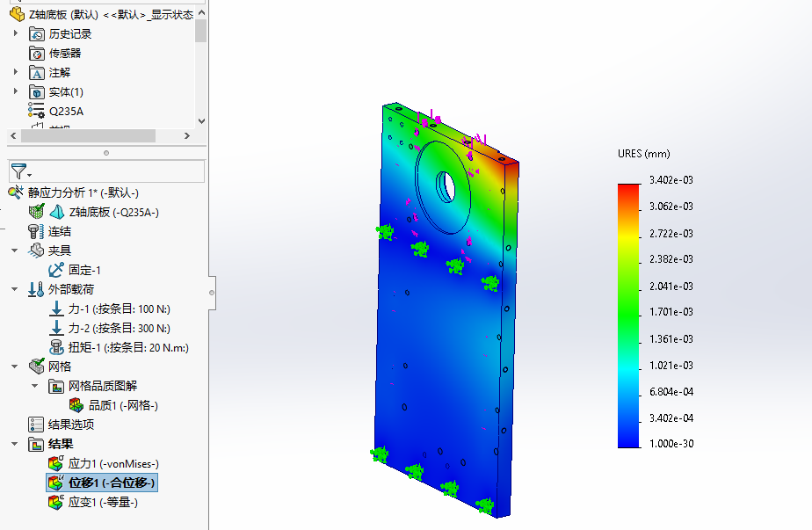This screenshot has height=530, width=812.
Task: Click inside the tree filter input field
Action: pos(106,171)
